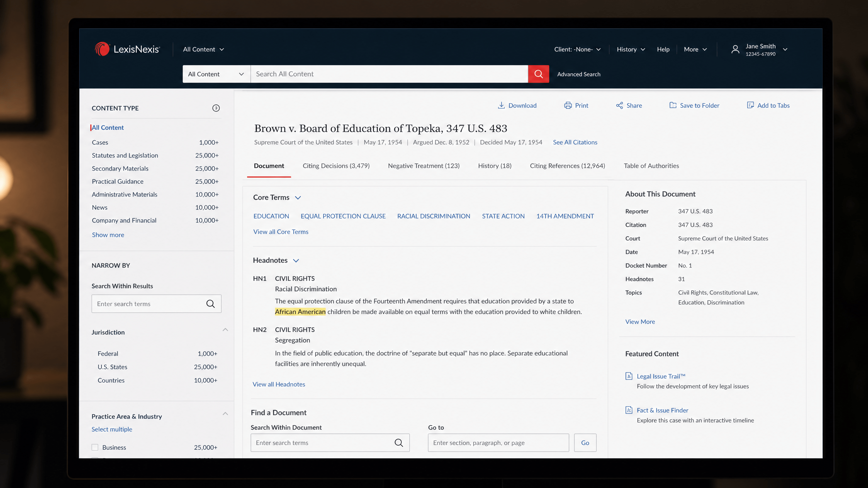Expand the Jane Smith account menu
The height and width of the screenshot is (488, 868).
785,49
